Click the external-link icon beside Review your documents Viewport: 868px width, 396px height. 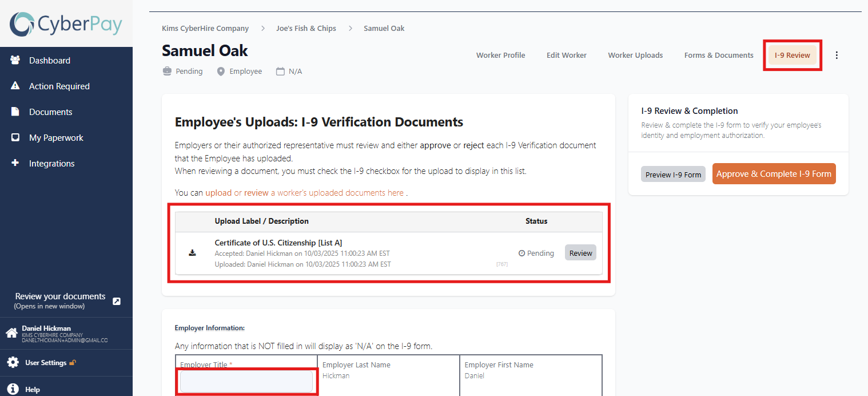[x=117, y=301]
